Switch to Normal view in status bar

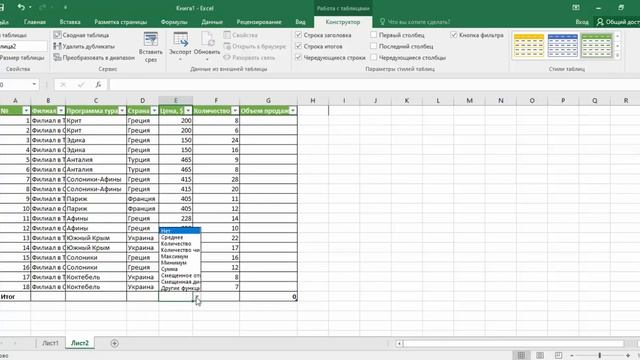pyautogui.click(x=521, y=356)
